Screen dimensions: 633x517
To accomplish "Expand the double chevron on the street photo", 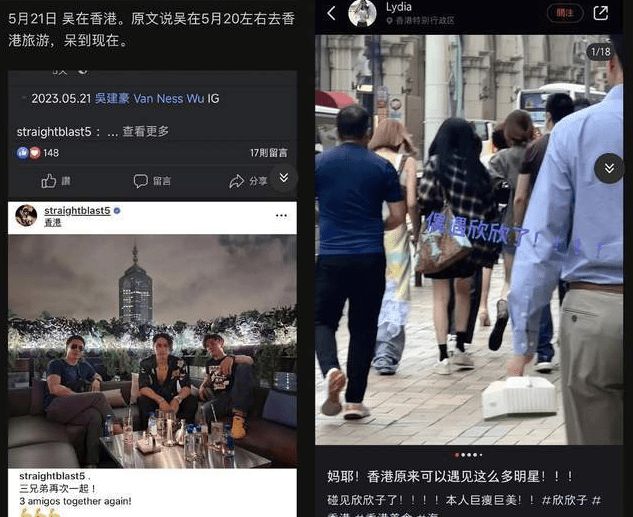I will point(609,168).
